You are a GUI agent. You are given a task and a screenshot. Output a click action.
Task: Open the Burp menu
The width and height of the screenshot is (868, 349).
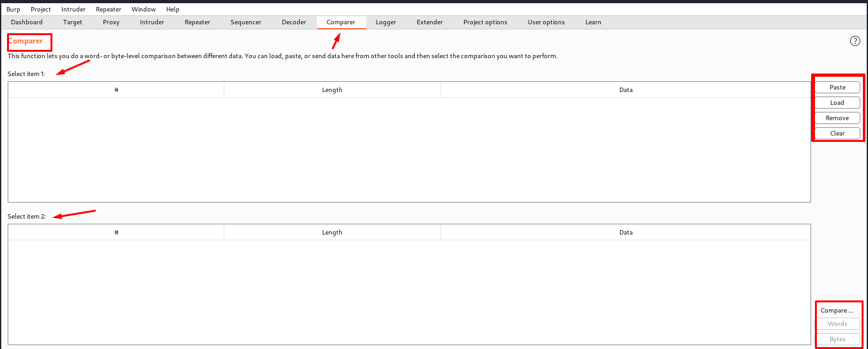(13, 10)
